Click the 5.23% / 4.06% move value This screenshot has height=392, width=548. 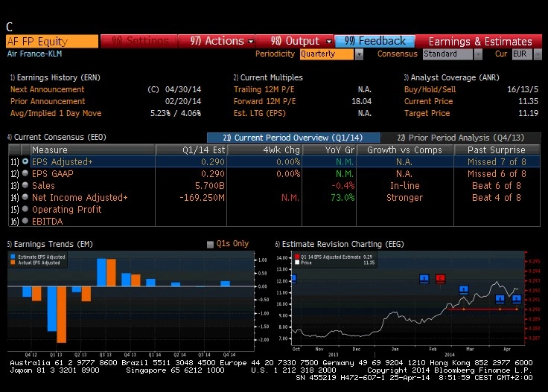(176, 113)
